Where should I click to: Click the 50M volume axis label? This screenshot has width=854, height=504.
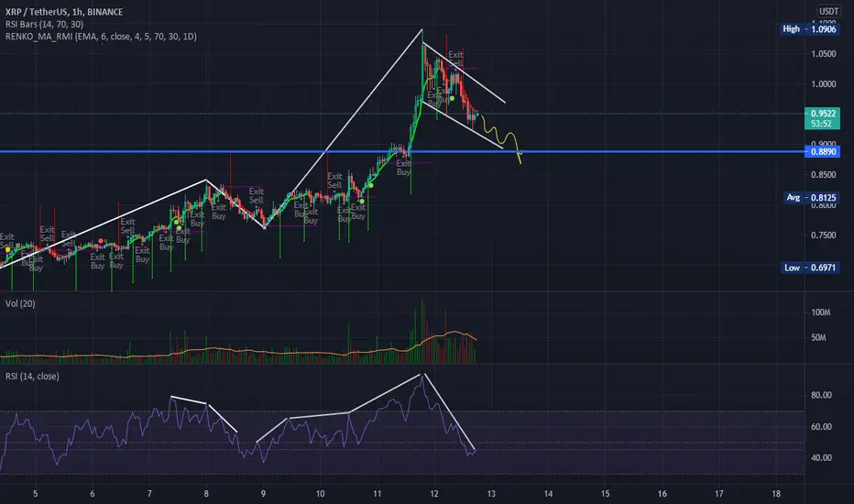tap(818, 338)
